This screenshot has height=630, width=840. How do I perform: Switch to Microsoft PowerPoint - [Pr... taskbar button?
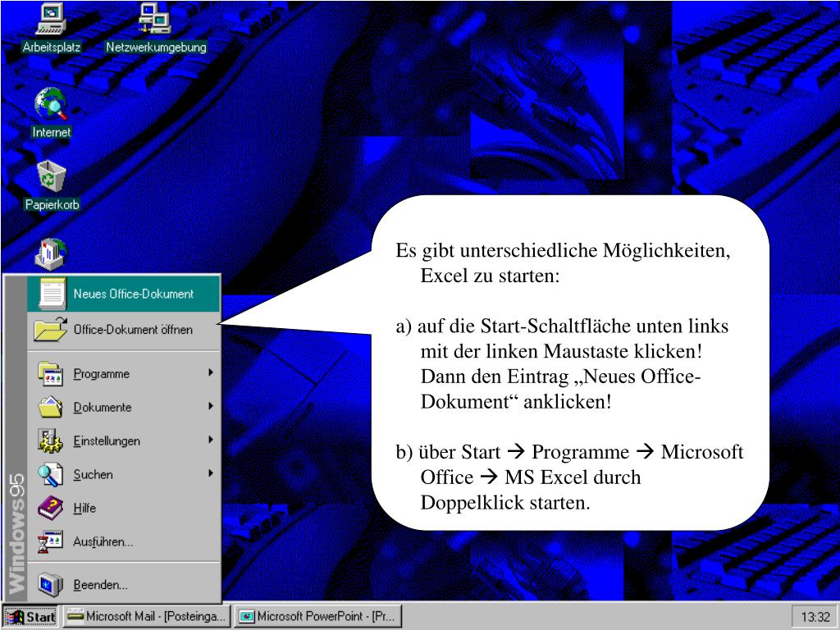319,616
